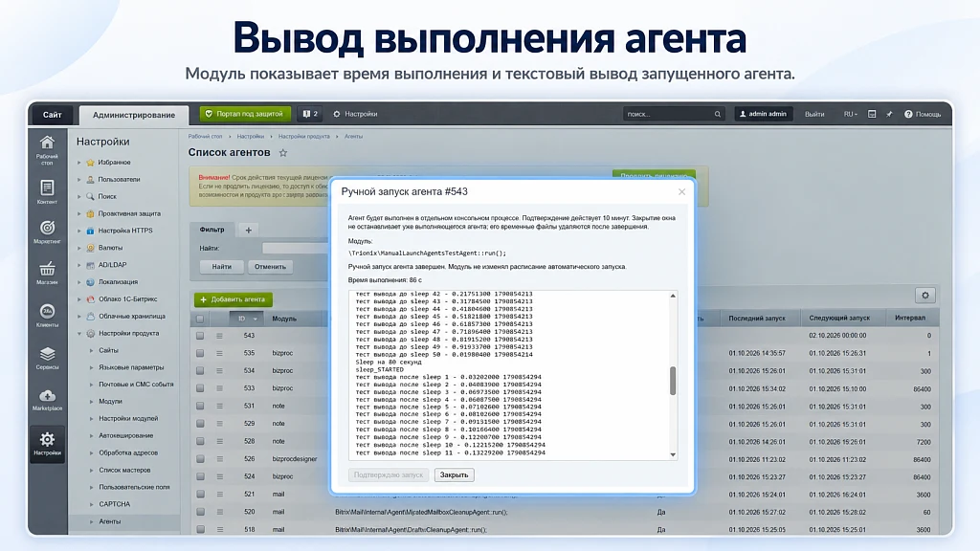Viewport: 980px width, 551px height.
Task: Click Портал под защитой button
Action: (245, 114)
